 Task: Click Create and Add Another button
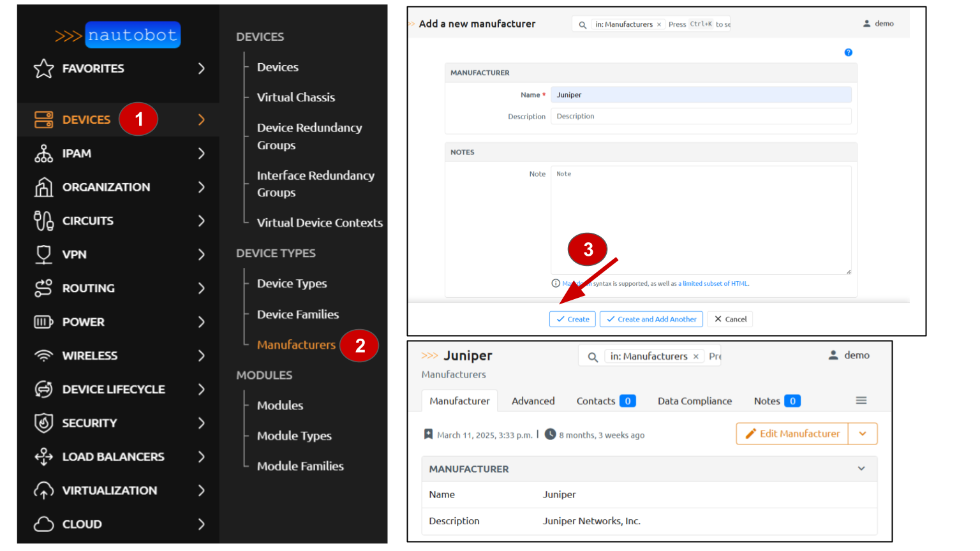pyautogui.click(x=651, y=320)
